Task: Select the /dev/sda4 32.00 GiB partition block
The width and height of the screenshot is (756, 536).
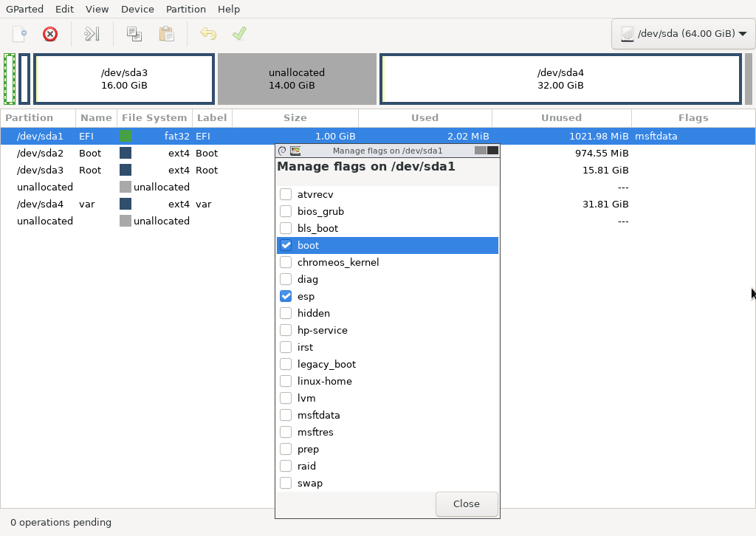Action: click(561, 78)
